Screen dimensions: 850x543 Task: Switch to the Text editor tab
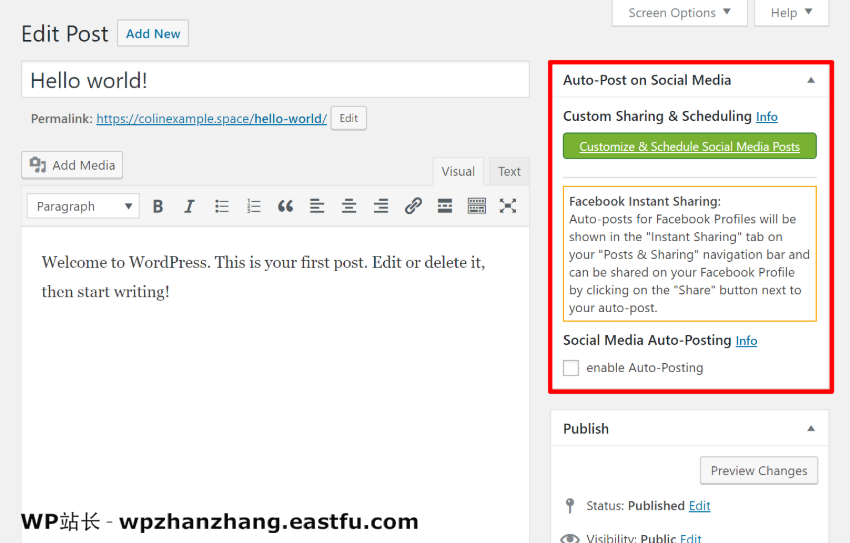click(509, 172)
